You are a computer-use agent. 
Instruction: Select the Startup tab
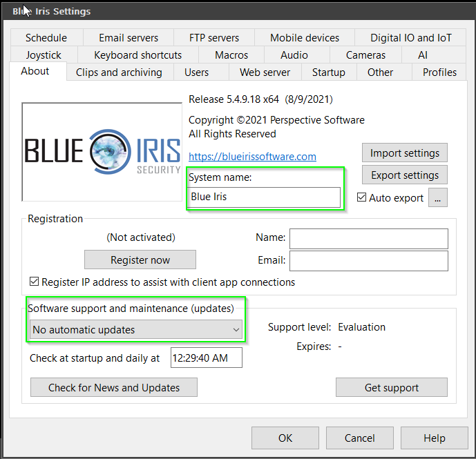[329, 72]
